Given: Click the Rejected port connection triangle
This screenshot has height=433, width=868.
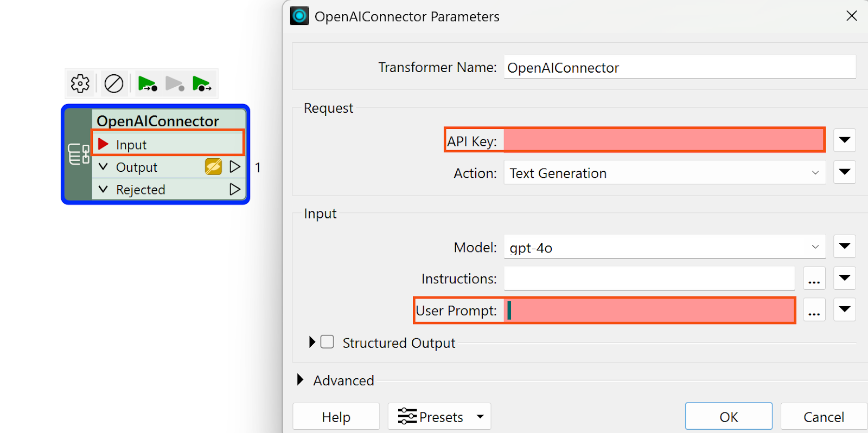Looking at the screenshot, I should (x=235, y=189).
